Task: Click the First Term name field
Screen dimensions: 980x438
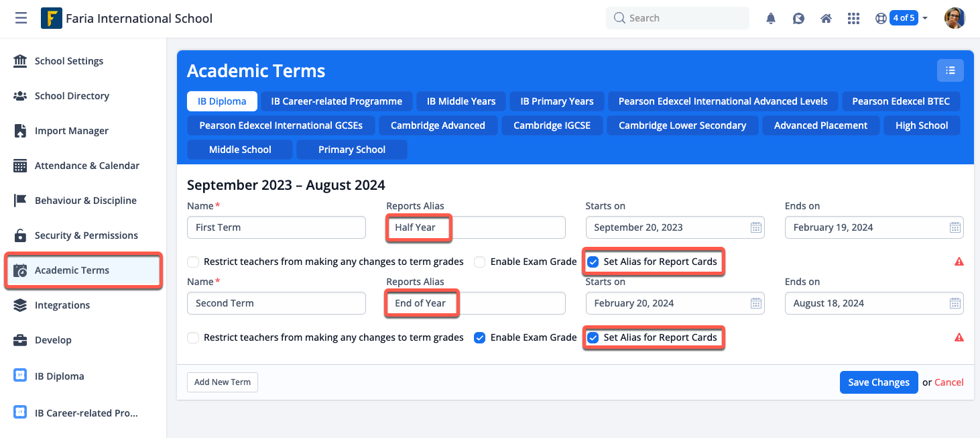Action: [276, 227]
